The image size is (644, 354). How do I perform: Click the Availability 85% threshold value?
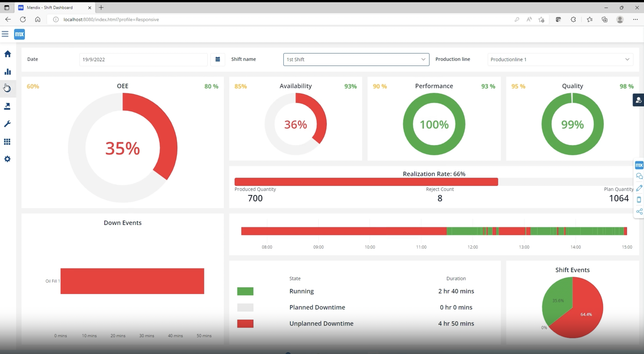[x=241, y=86]
